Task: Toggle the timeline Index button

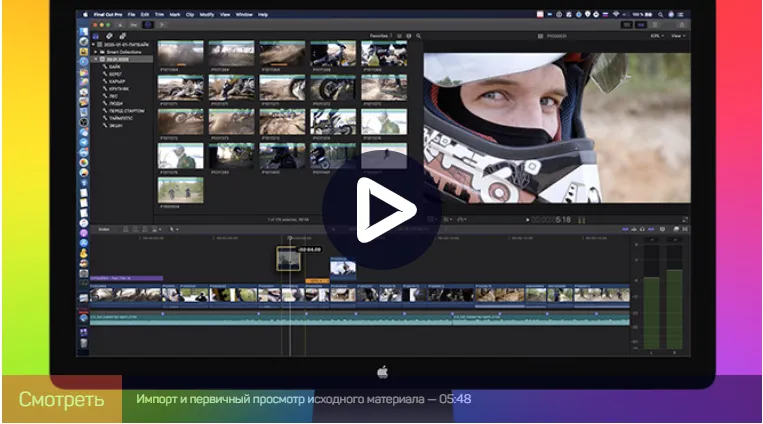Action: point(103,229)
